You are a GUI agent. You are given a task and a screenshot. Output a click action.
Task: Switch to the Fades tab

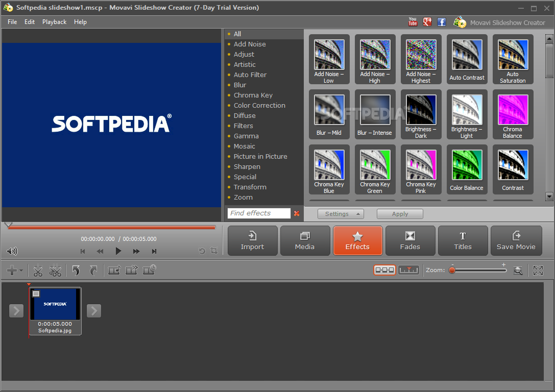[410, 241]
